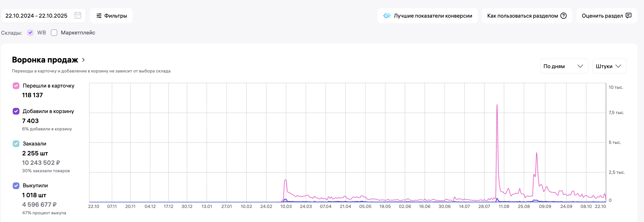
Task: Click the filters sliders icon
Action: tap(99, 16)
